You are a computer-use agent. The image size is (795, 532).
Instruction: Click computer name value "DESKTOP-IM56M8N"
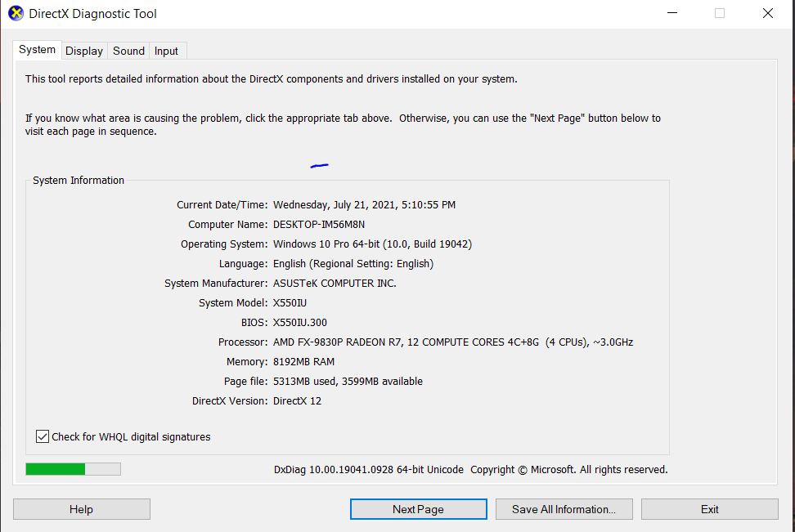click(x=319, y=225)
